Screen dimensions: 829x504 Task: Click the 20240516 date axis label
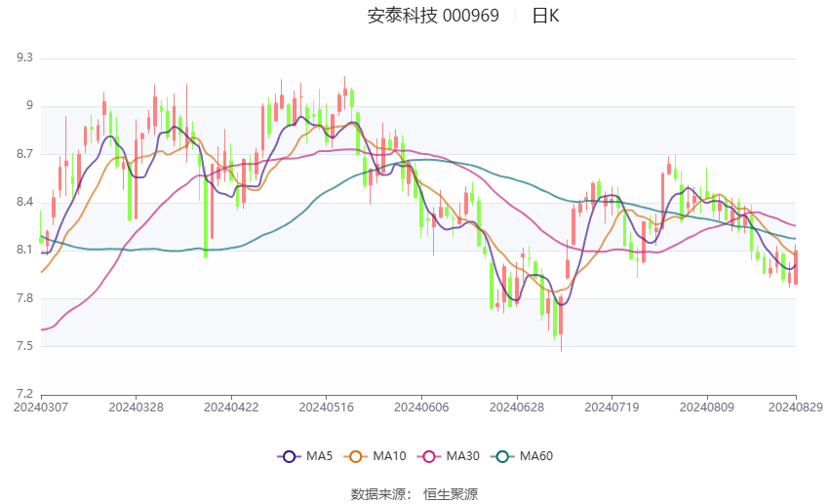326,407
